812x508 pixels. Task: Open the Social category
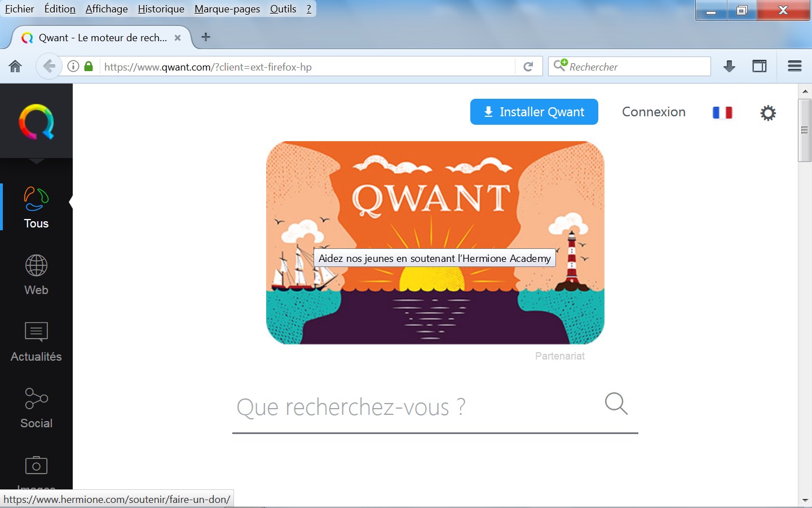[x=36, y=408]
